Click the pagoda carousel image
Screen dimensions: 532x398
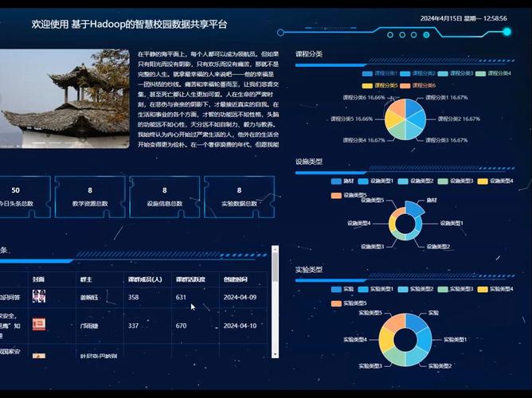pyautogui.click(x=65, y=99)
